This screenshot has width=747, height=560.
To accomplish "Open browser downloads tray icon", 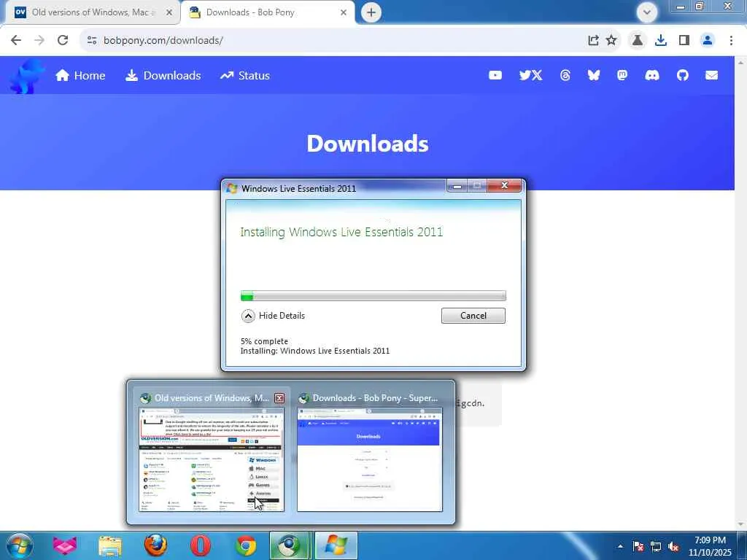I will (x=661, y=41).
